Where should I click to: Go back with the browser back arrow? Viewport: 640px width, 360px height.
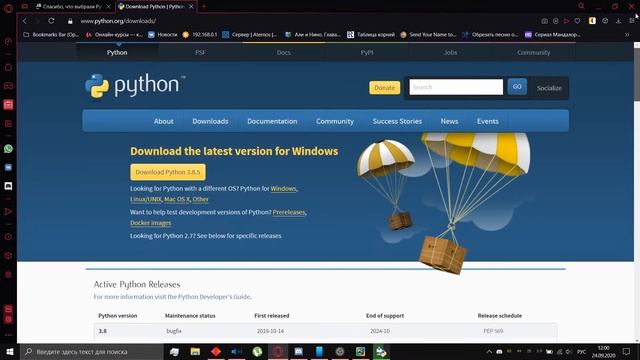coord(24,21)
